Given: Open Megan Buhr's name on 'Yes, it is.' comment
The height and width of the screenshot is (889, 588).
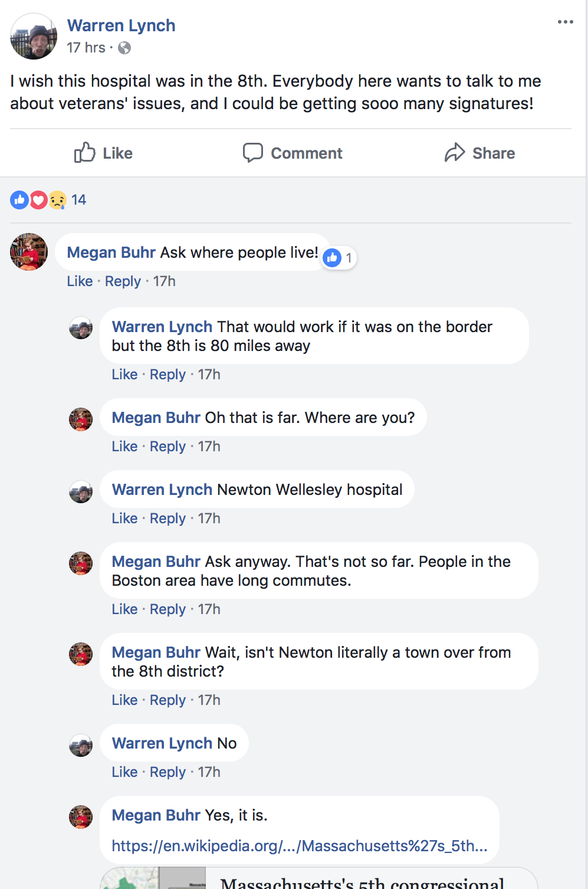Looking at the screenshot, I should 156,815.
